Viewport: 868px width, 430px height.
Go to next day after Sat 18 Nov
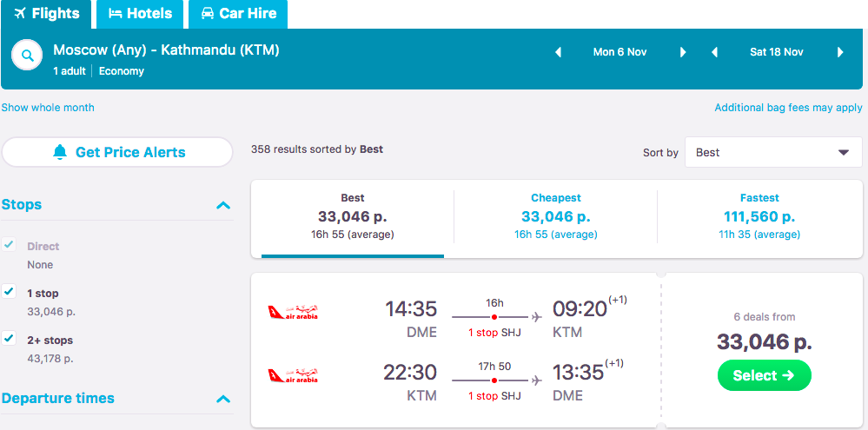pyautogui.click(x=840, y=52)
